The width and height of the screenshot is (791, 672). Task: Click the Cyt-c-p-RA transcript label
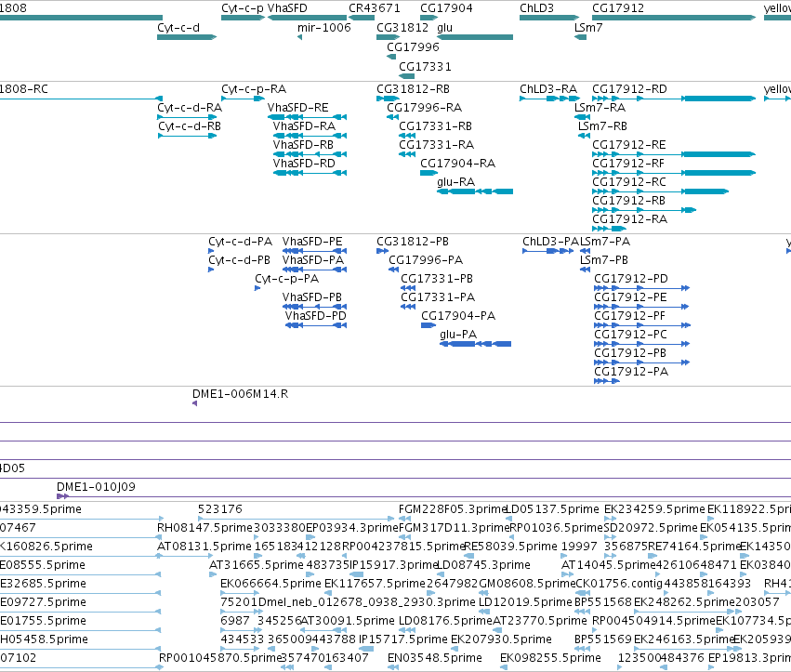[x=254, y=89]
